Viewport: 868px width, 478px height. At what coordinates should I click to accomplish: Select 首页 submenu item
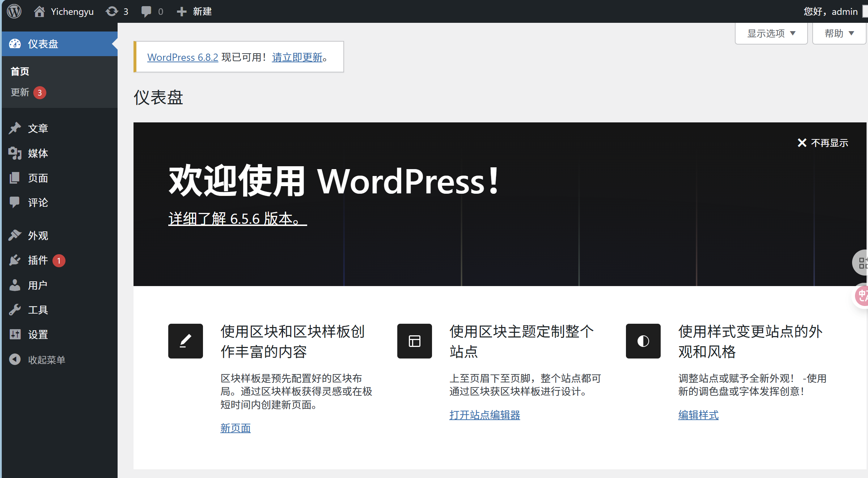tap(20, 71)
